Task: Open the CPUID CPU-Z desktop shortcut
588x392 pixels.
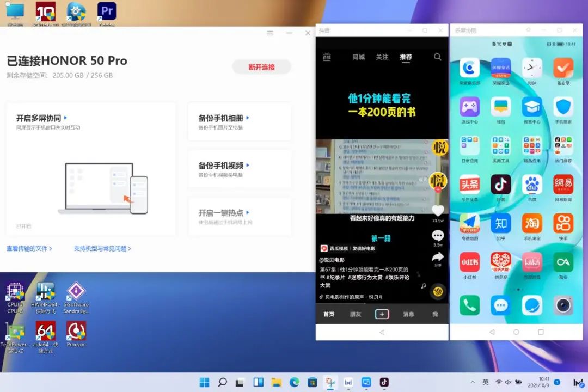Action: point(15,298)
